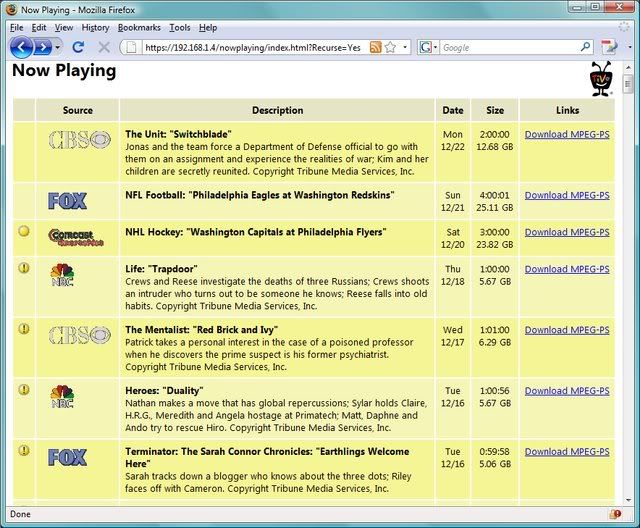Download MPEG-PS for NFL Football Eagles game

[567, 195]
